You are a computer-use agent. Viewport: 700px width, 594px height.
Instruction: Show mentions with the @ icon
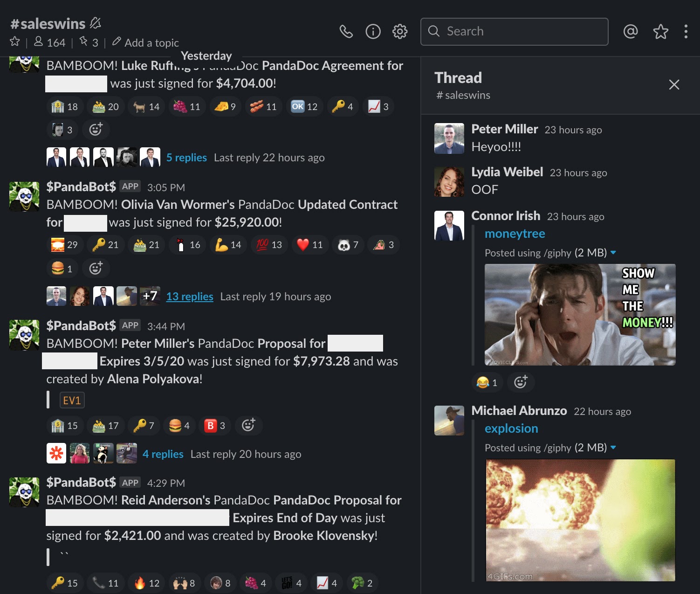631,32
